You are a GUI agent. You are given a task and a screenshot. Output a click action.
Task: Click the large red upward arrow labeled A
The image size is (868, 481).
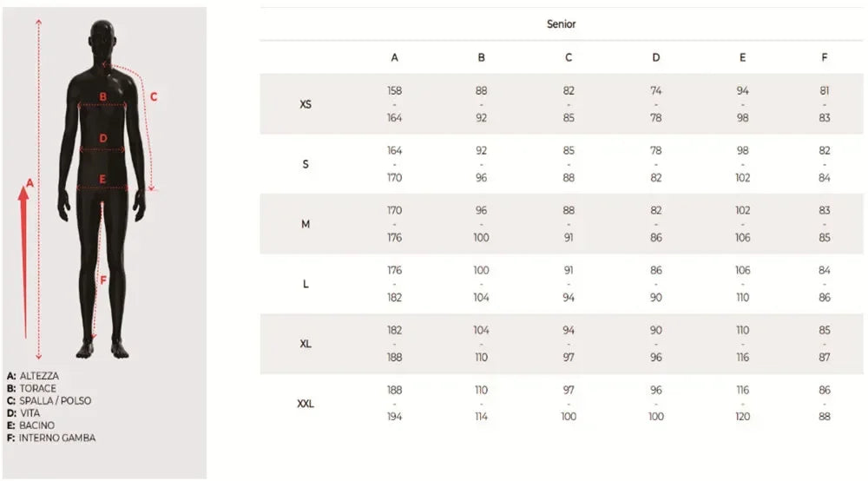pyautogui.click(x=23, y=262)
